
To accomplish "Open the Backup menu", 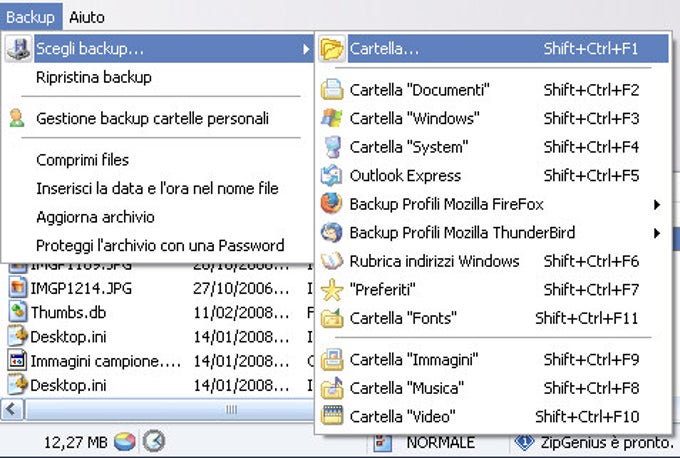I will [30, 16].
